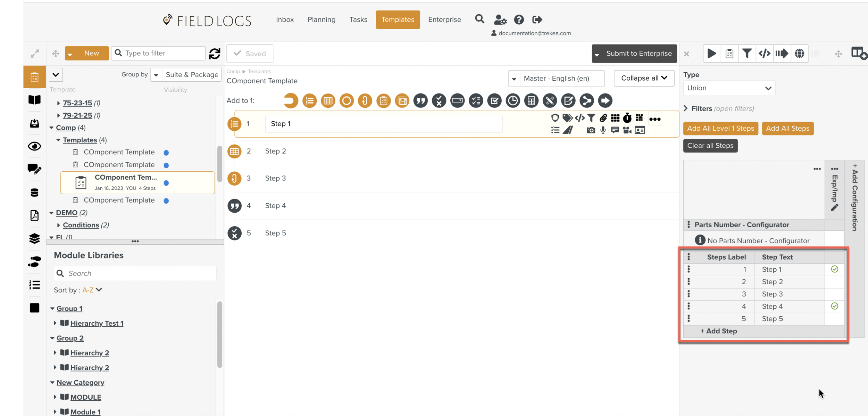Click the Step 1 text field
Image resolution: width=868 pixels, height=416 pixels.
point(383,124)
